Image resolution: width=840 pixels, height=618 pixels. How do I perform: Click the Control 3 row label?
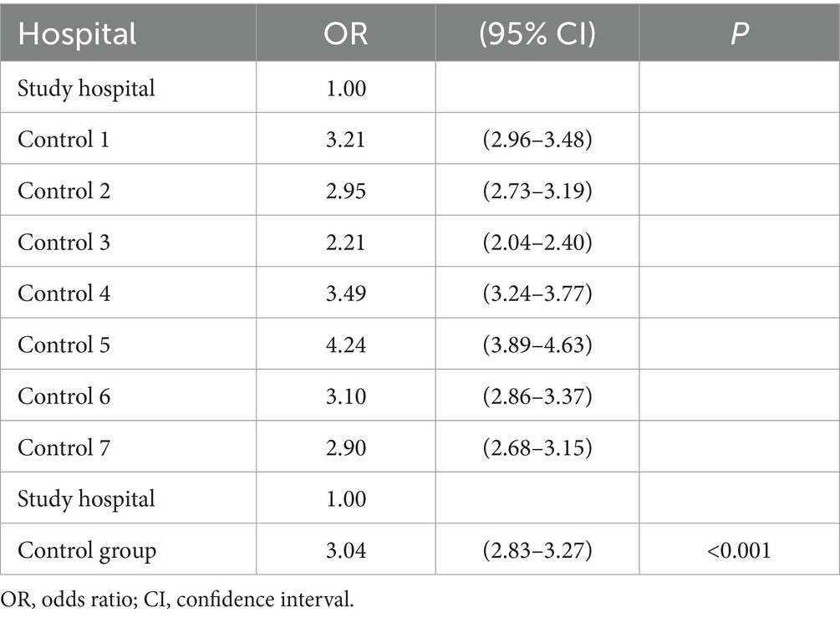coord(64,243)
